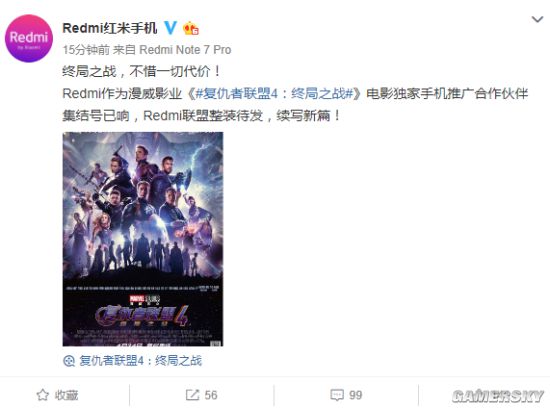Click the 15分钟前 post timestamp
This screenshot has width=550, height=408.
click(86, 50)
